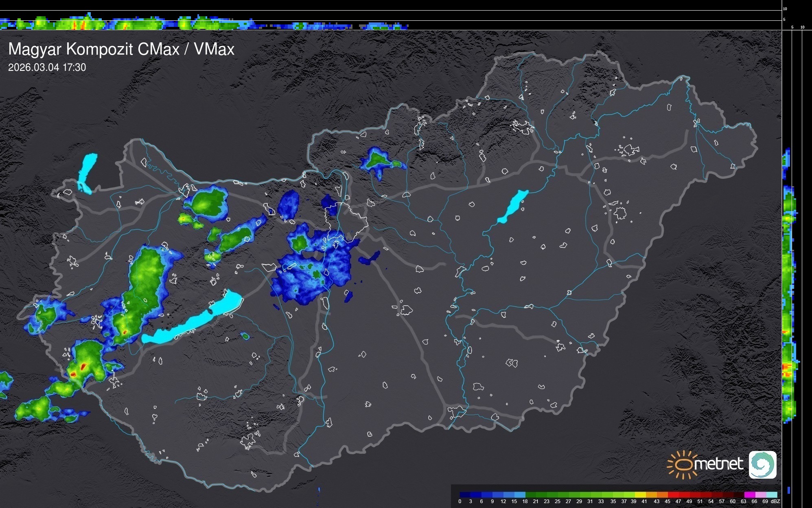Screen dimensions: 812x508
Task: Click the right-side VMax vertical profile strip
Action: pyautogui.click(x=788, y=285)
